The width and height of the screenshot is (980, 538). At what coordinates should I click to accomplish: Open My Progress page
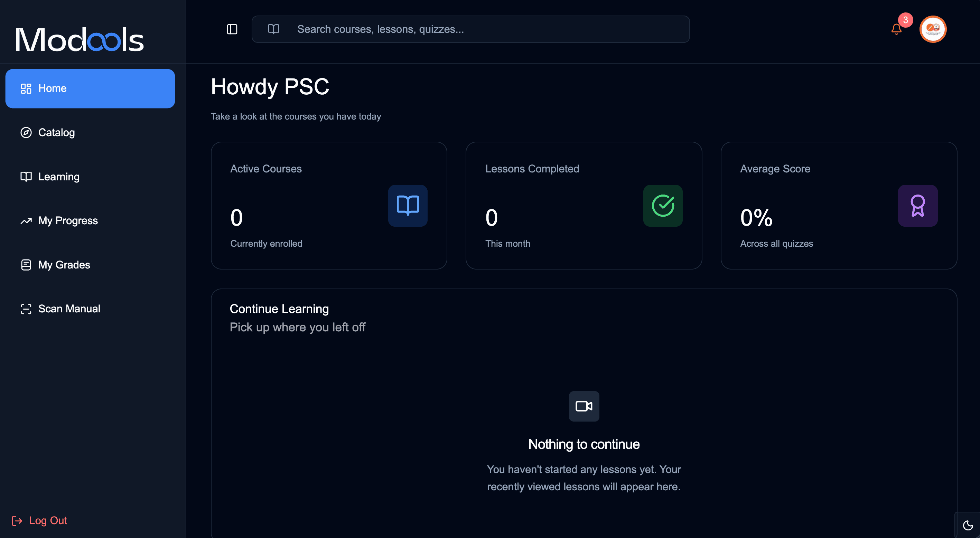coord(90,221)
